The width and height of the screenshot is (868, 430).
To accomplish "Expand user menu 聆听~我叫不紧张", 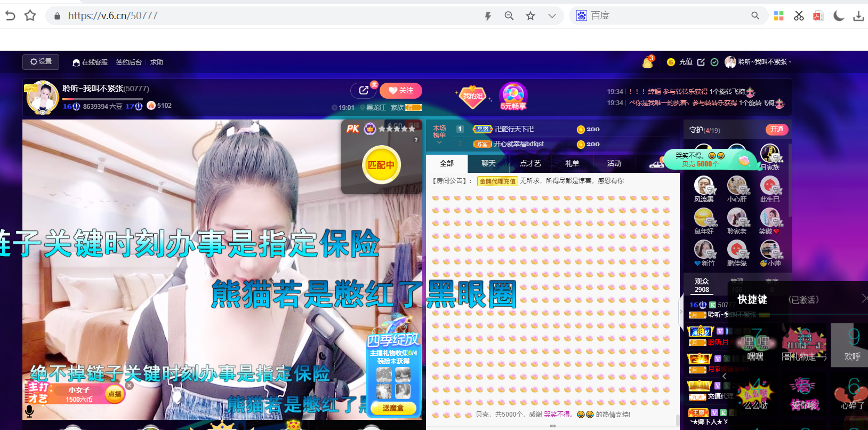I will coord(758,62).
